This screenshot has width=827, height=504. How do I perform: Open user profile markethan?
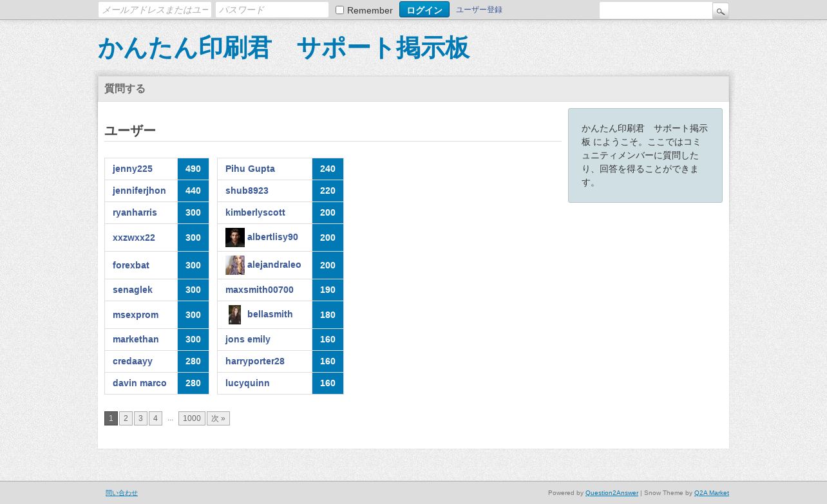pyautogui.click(x=136, y=339)
